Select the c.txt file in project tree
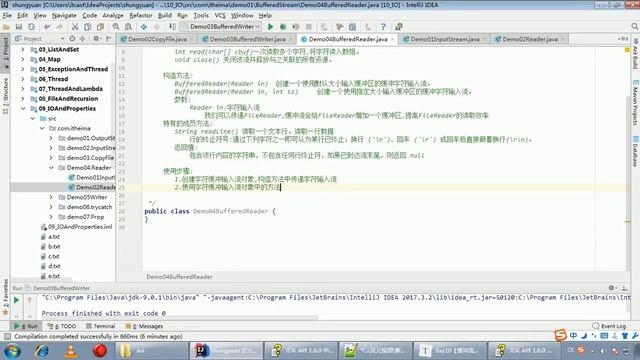640x360 pixels. point(50,256)
